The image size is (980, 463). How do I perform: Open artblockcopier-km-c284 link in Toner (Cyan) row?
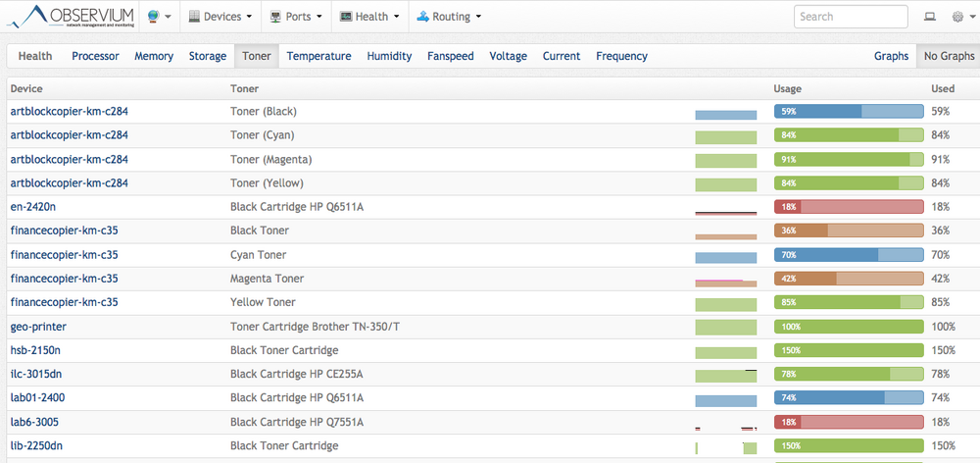click(x=70, y=135)
